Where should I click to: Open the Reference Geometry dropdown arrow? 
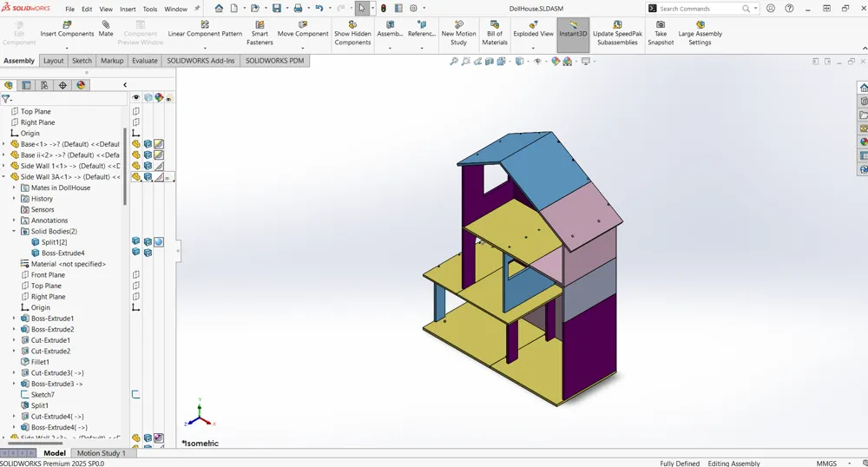421,48
